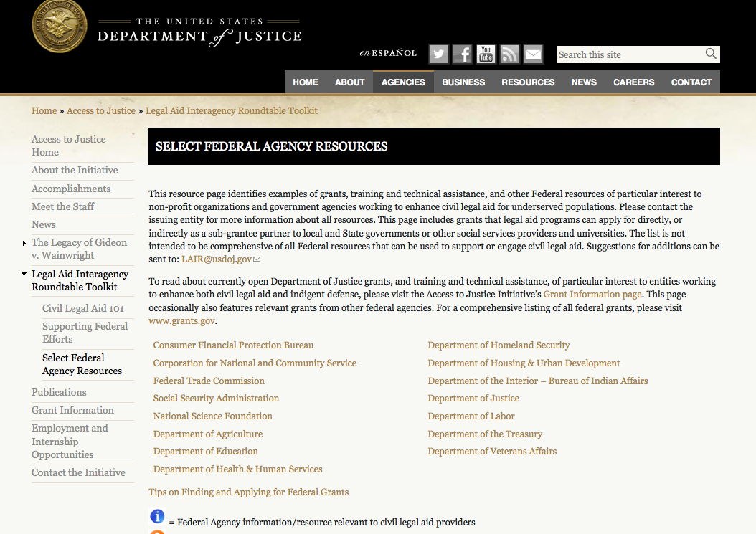This screenshot has width=756, height=534.
Task: Open Department of Veterans Affairs link
Action: pyautogui.click(x=492, y=452)
